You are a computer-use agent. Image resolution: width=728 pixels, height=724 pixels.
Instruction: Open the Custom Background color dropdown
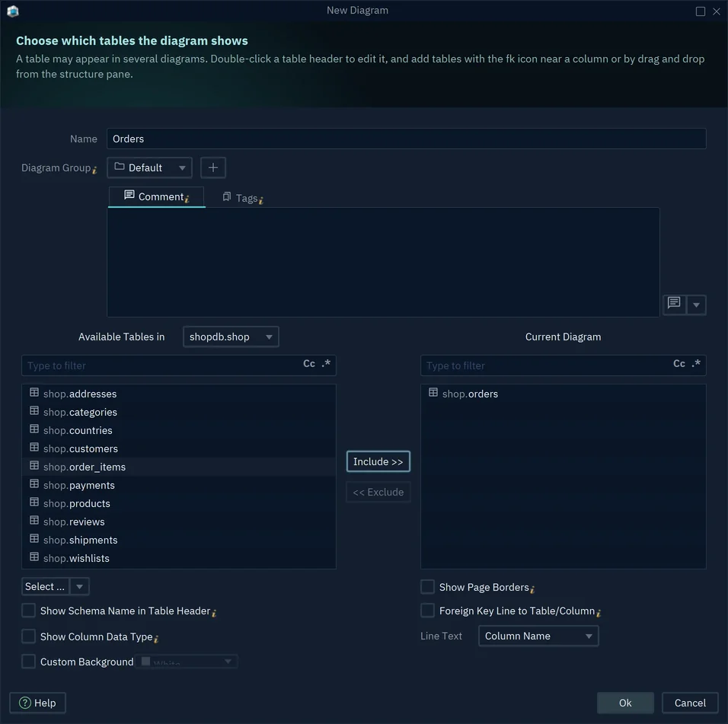(x=187, y=662)
